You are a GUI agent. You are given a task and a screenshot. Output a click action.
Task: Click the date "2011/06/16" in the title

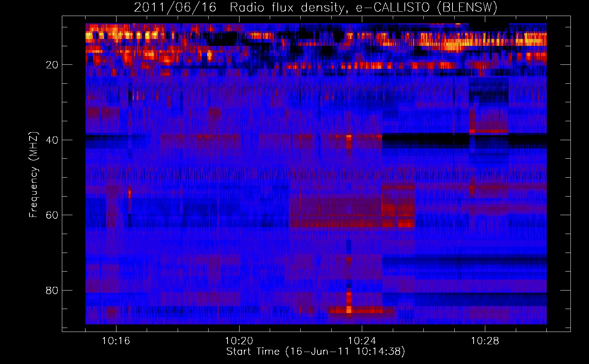175,8
